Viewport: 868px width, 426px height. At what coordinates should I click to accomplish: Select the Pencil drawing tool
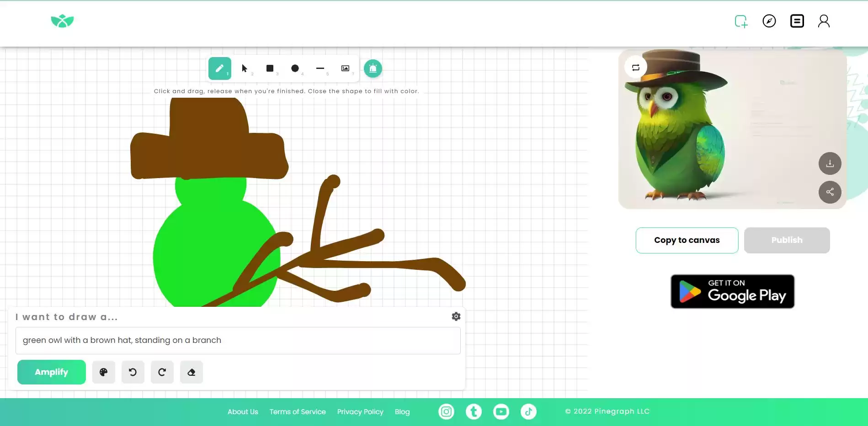[219, 68]
